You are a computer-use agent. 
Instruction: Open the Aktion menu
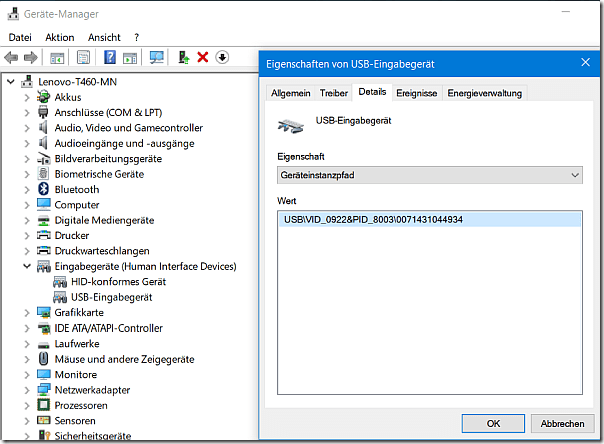(x=60, y=37)
